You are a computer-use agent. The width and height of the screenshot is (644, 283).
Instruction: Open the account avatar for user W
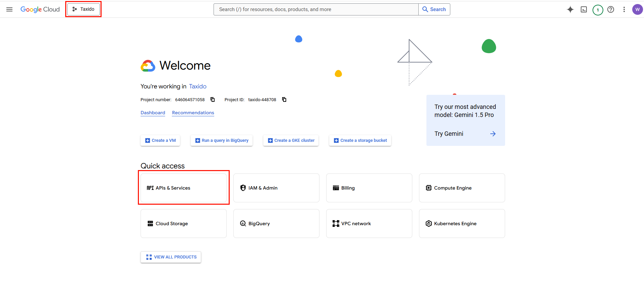(637, 9)
